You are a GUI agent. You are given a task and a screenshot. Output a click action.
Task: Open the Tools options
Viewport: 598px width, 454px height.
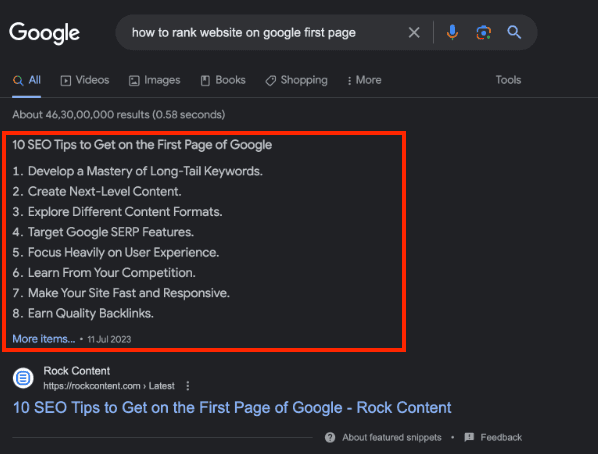[508, 80]
